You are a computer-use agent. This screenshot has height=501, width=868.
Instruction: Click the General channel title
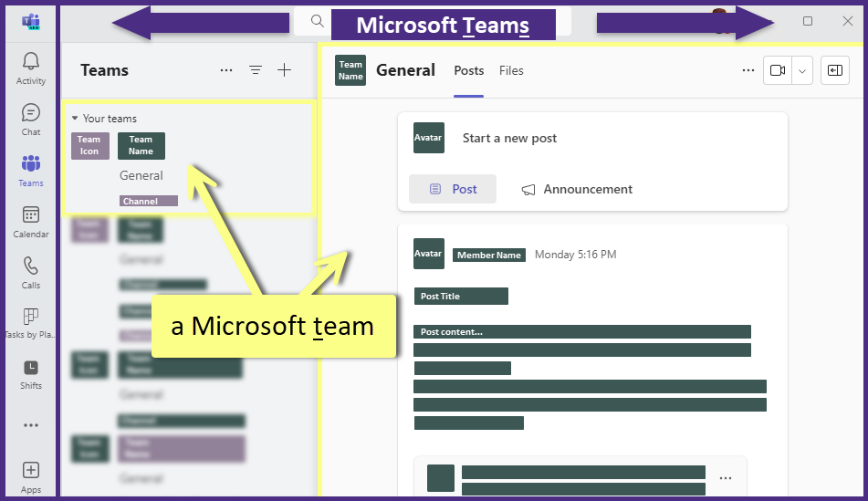point(405,70)
